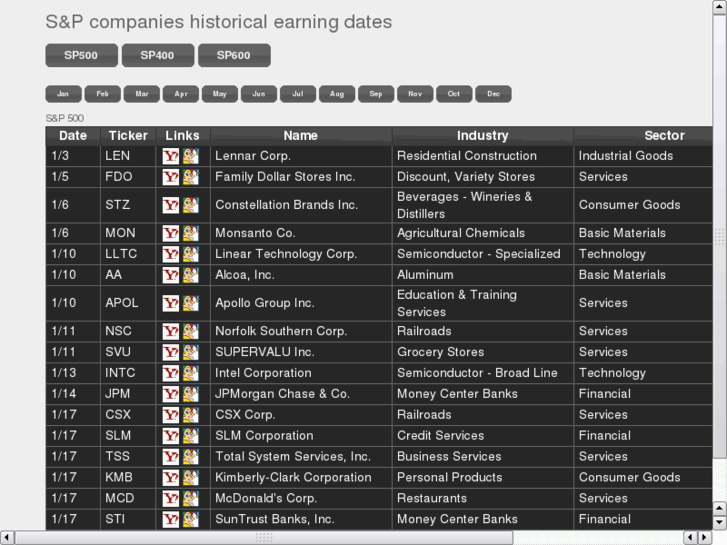Select the Credit Services industry cell
This screenshot has height=545, width=727.
point(483,436)
